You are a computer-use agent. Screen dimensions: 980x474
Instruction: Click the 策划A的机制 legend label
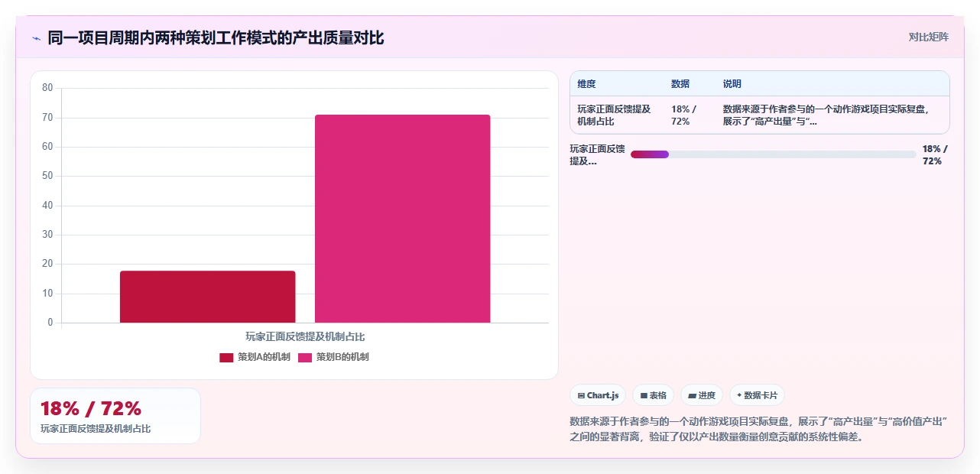coord(264,357)
